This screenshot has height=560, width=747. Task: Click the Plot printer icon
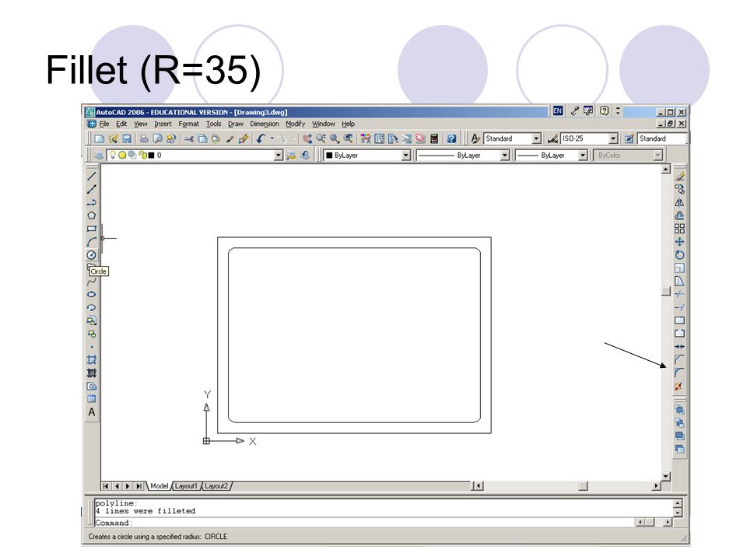click(144, 138)
